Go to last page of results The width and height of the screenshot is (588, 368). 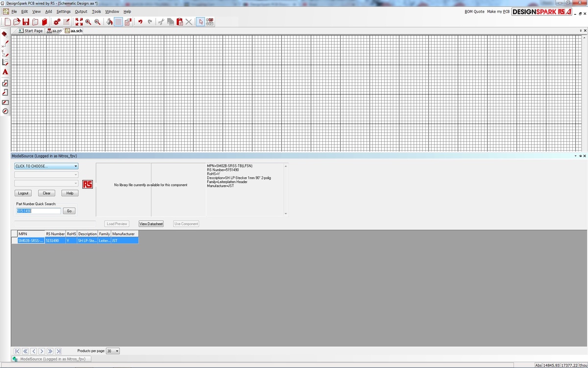tap(58, 351)
